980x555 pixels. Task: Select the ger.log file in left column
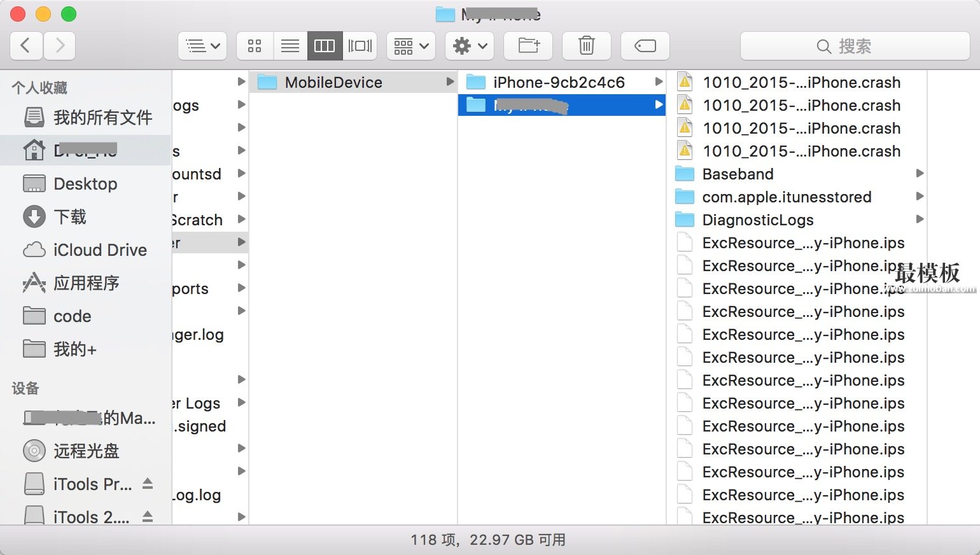coord(209,334)
